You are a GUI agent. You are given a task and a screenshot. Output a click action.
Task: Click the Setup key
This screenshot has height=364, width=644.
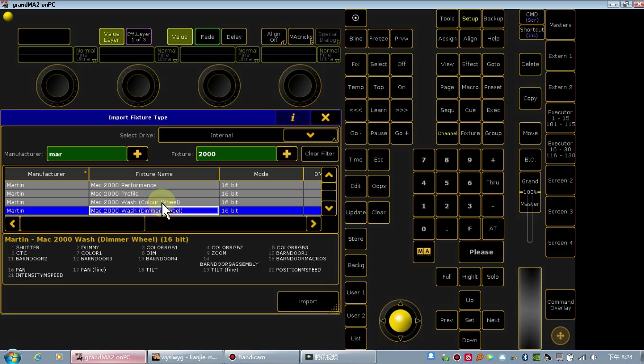coord(470,18)
